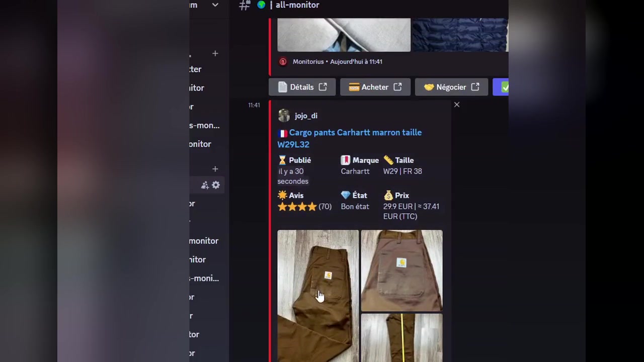The image size is (644, 362).
Task: Open the Cargo pants Carhartt marron listing link
Action: pos(350,138)
